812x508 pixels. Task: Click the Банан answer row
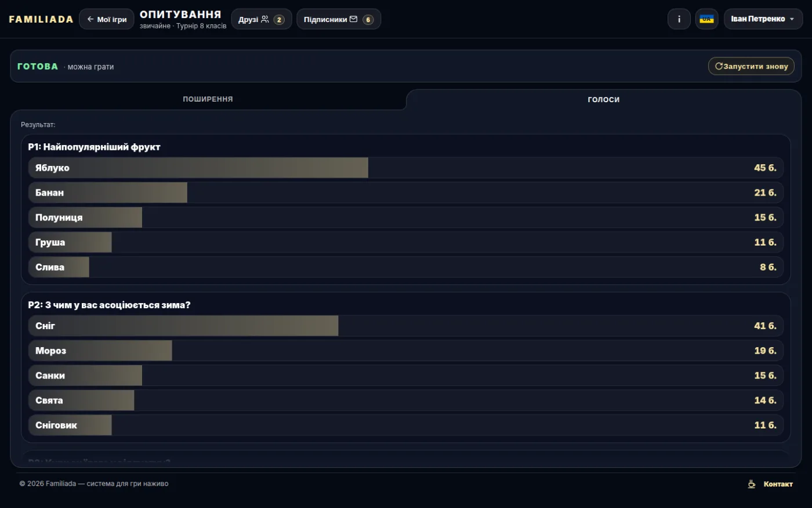click(x=406, y=193)
